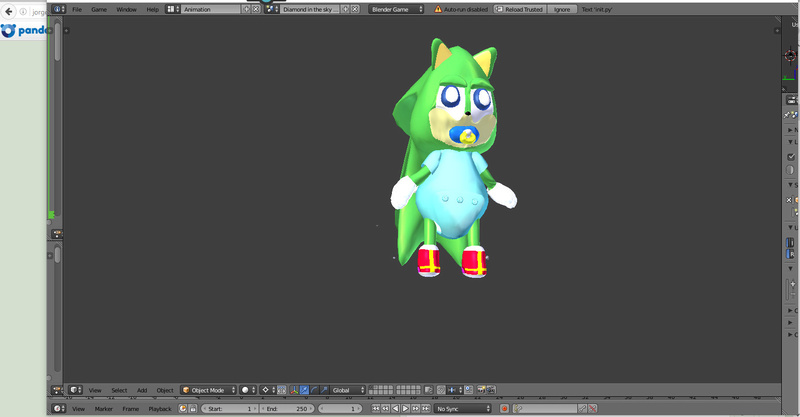Open the Blender Game engine dropdown
This screenshot has width=800, height=417.
[396, 9]
